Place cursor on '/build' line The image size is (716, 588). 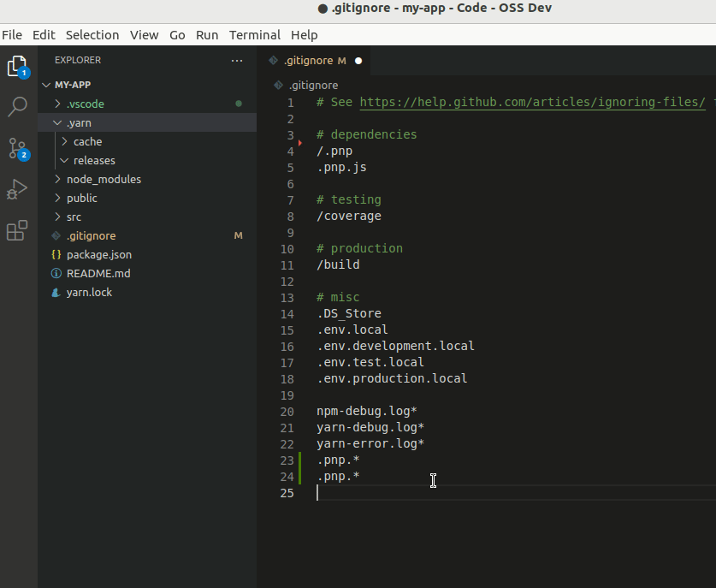338,264
